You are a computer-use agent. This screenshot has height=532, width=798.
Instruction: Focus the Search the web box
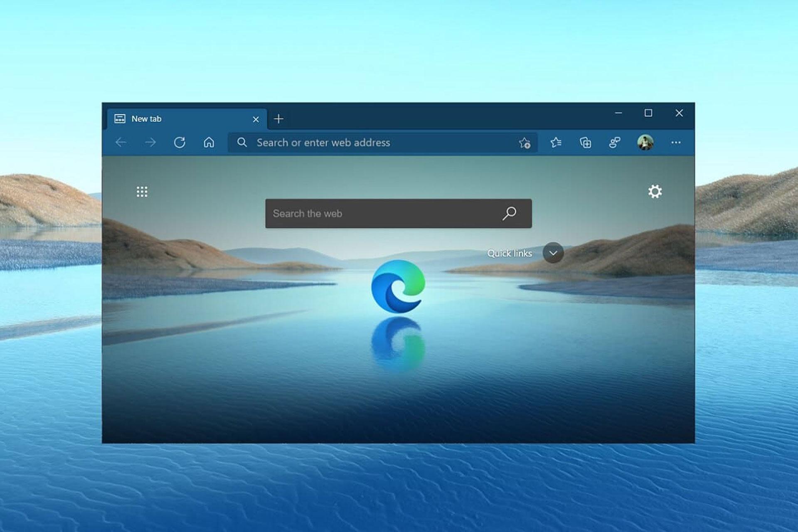coord(399,213)
